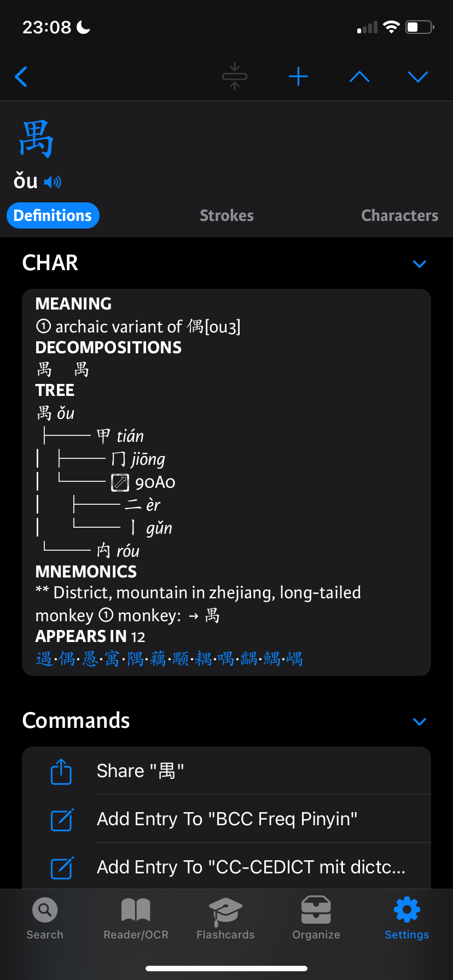The image size is (453, 980).
Task: Collapse the CHAR section
Action: pyautogui.click(x=420, y=264)
